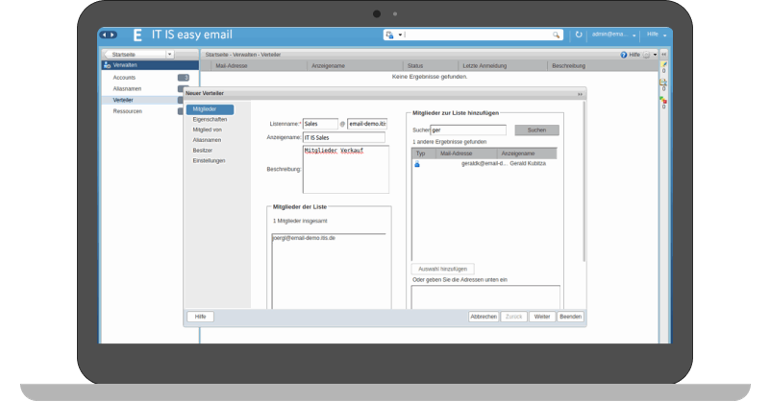Image resolution: width=770 pixels, height=402 pixels.
Task: Open the Einstellungen tab in the dialog
Action: click(x=209, y=160)
